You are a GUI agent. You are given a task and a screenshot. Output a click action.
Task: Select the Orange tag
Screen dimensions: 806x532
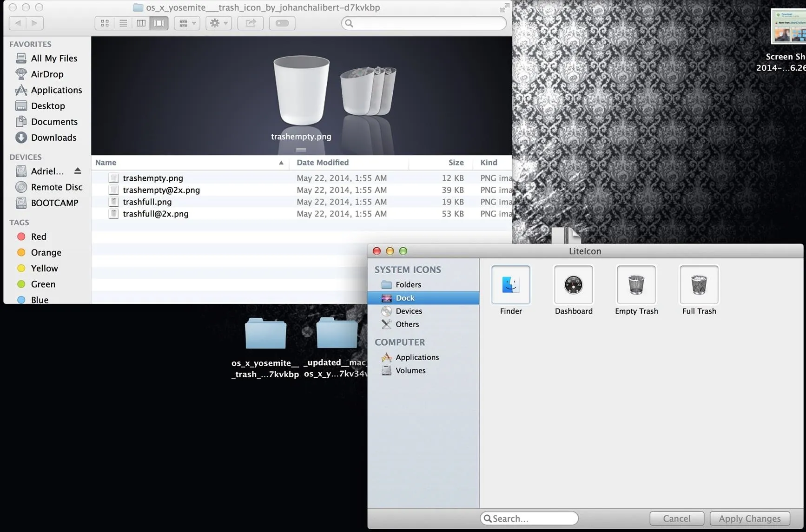point(39,252)
